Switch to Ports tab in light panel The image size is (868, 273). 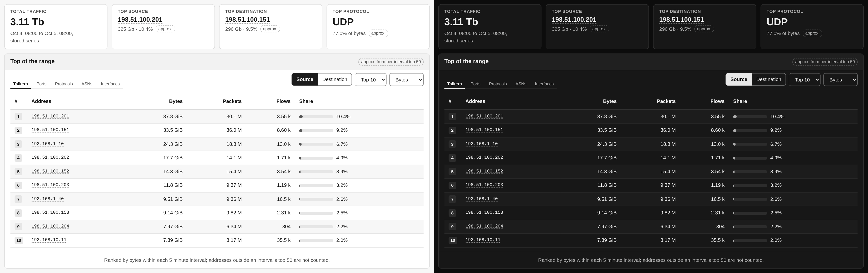point(41,84)
